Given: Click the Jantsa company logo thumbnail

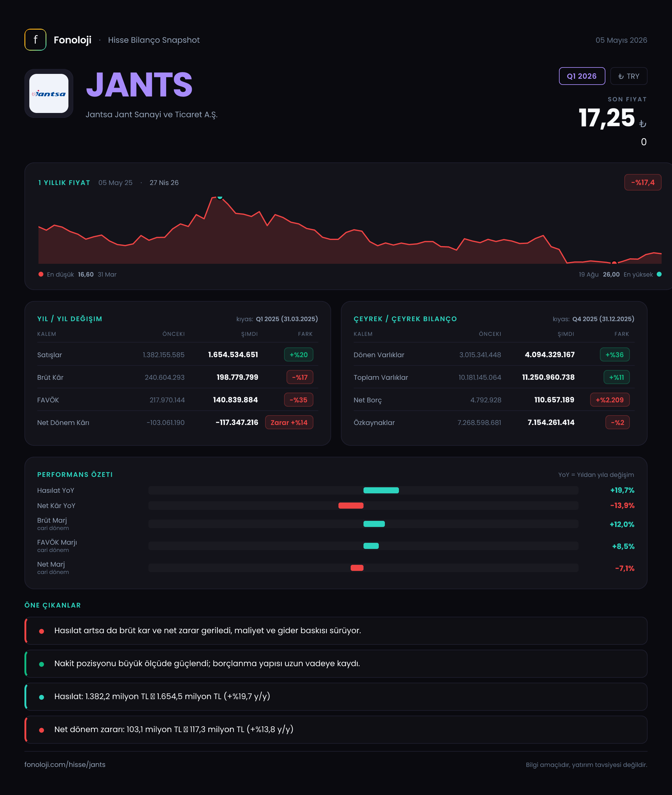Looking at the screenshot, I should pos(49,93).
